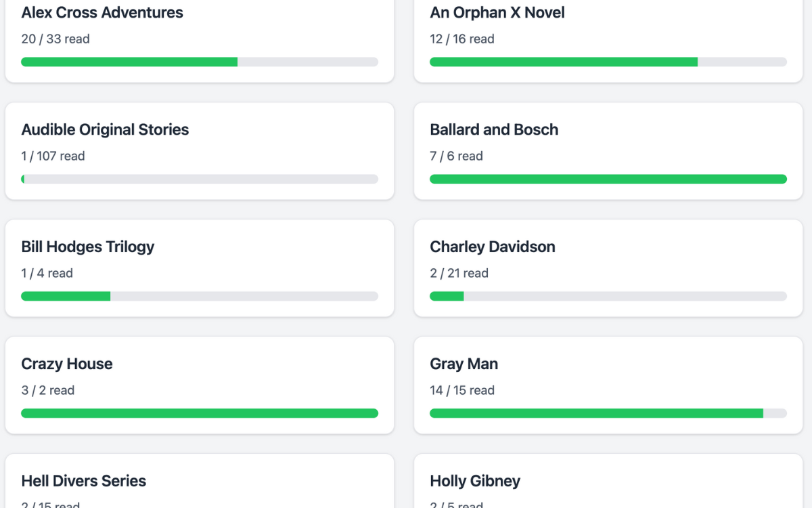Image resolution: width=812 pixels, height=508 pixels.
Task: Click the Crazy House progress bar
Action: [x=200, y=413]
